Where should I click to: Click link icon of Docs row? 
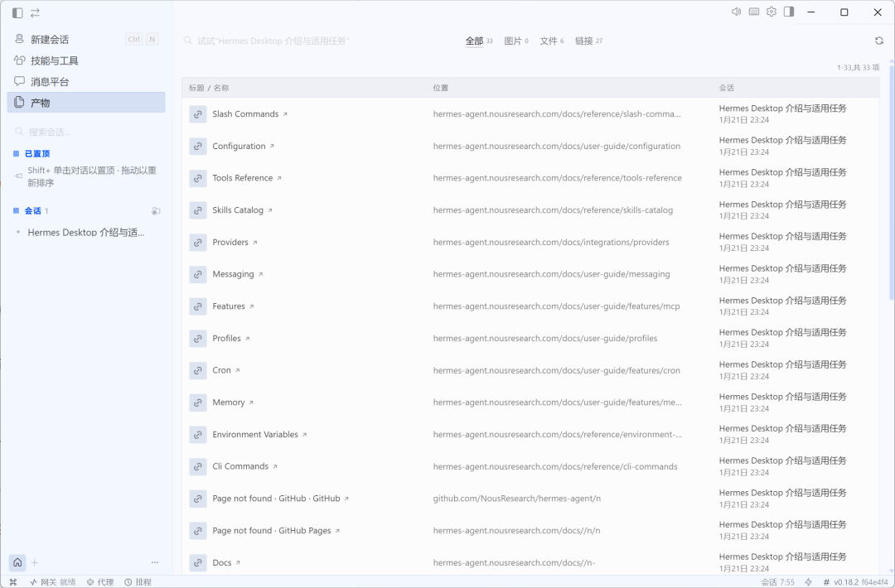click(197, 562)
